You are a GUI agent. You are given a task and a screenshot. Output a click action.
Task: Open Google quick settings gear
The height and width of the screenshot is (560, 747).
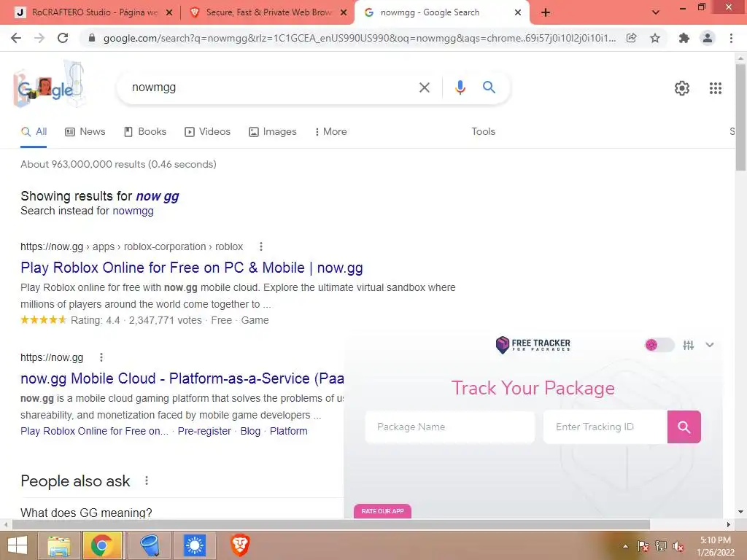click(x=682, y=88)
